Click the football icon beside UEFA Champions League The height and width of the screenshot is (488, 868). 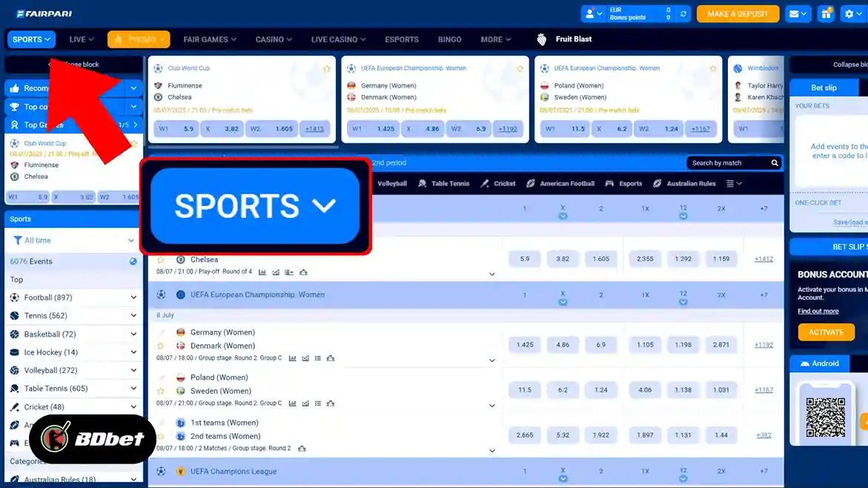tap(161, 472)
